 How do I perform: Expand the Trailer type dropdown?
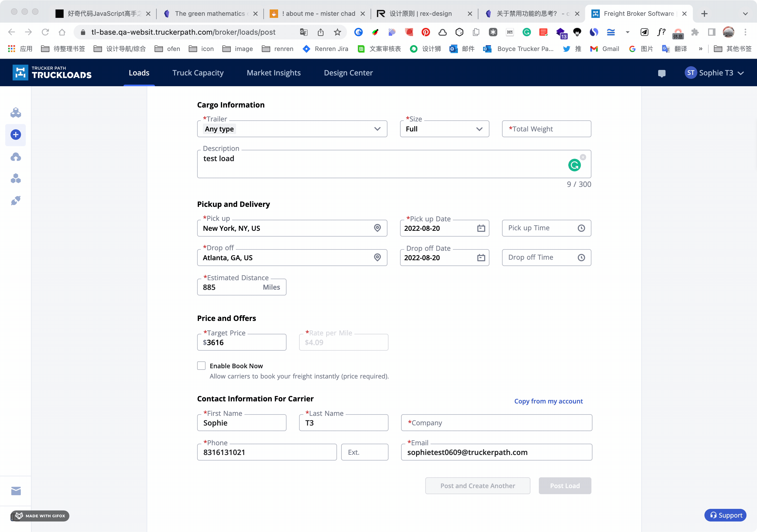377,129
